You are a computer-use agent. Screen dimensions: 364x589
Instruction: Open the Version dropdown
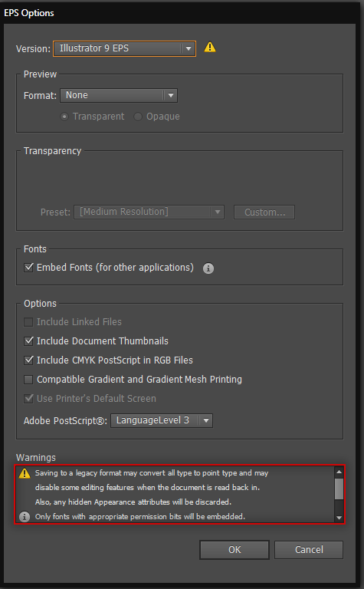(124, 48)
